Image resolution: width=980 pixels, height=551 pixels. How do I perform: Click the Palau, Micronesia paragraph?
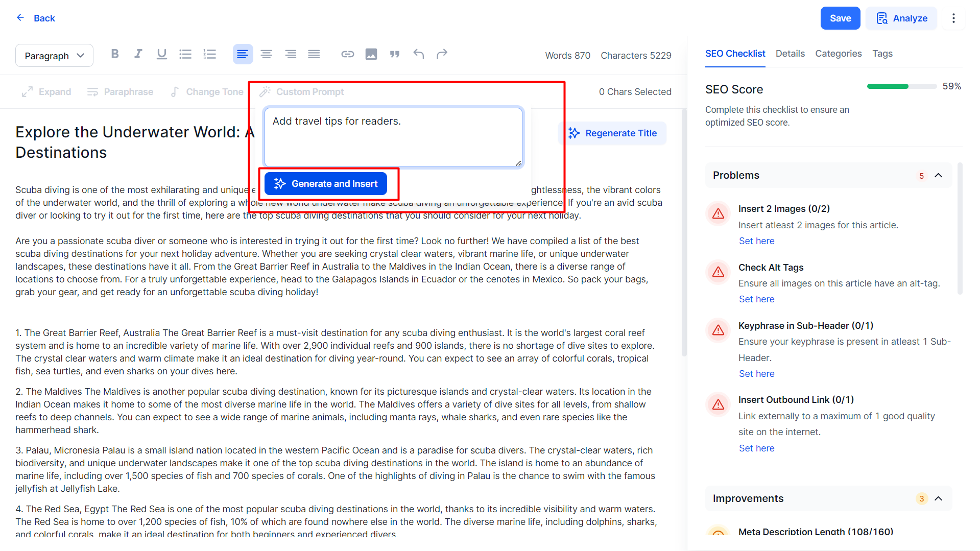point(336,470)
